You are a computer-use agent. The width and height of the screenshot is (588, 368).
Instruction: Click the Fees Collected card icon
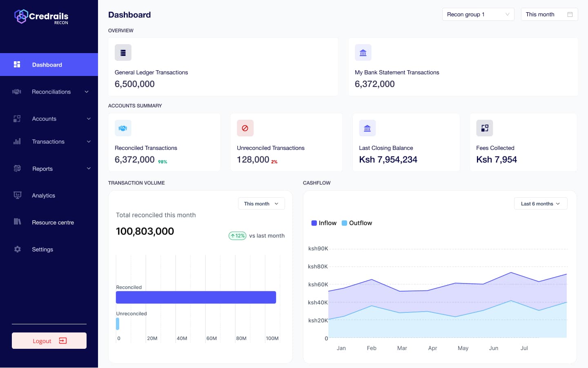tap(485, 128)
